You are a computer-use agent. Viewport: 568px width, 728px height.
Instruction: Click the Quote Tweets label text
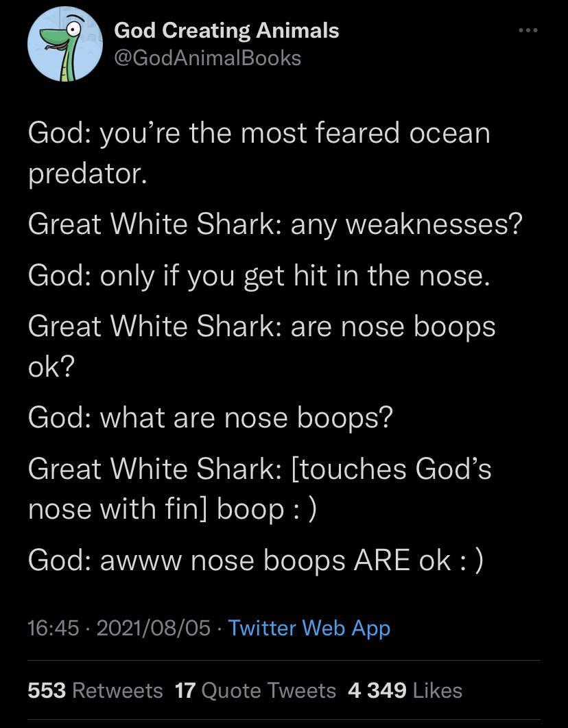pyautogui.click(x=268, y=691)
